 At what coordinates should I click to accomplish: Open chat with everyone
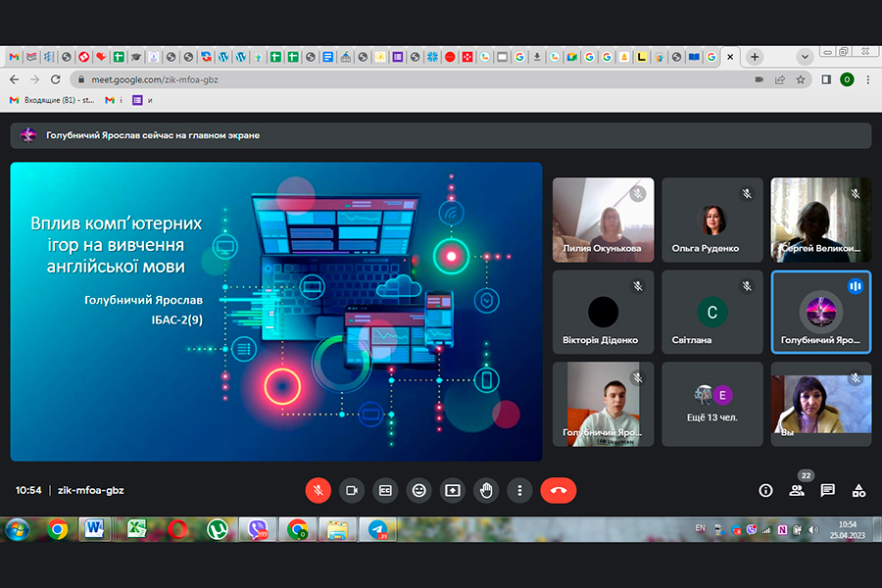coord(828,490)
